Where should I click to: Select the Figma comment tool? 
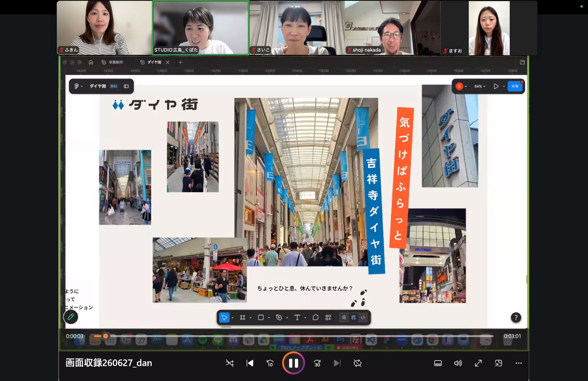[x=315, y=317]
